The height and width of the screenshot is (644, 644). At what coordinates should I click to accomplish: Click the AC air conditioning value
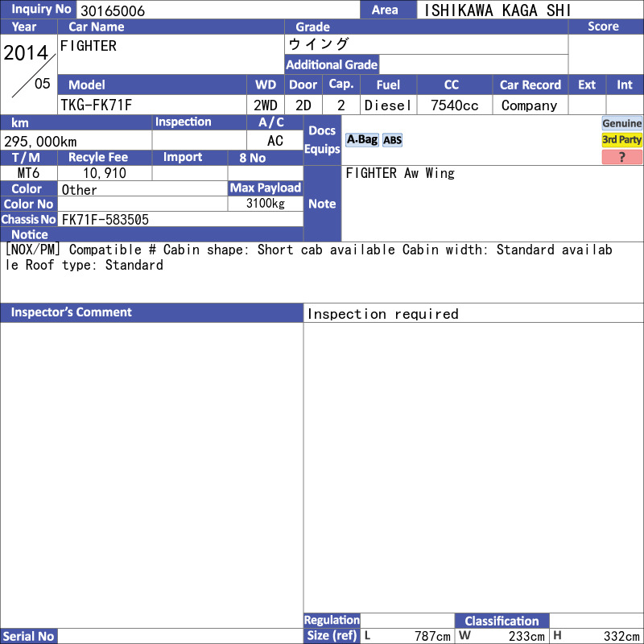click(x=275, y=141)
